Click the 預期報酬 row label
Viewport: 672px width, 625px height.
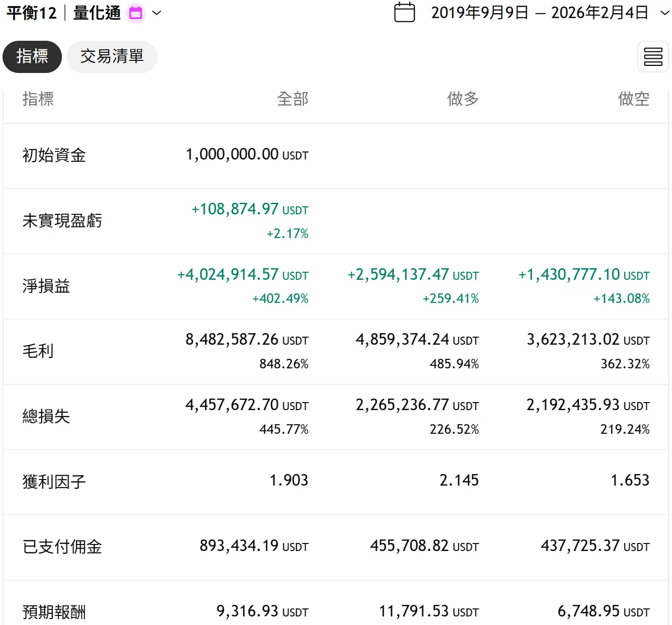[x=54, y=612]
